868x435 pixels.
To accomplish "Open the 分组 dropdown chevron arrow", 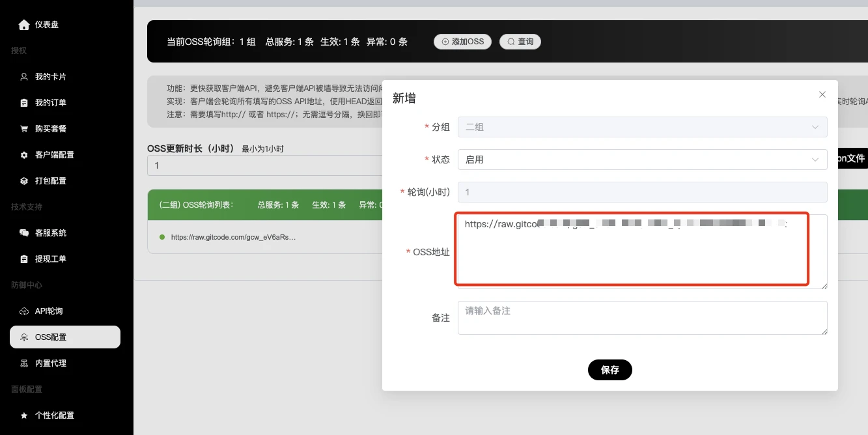I will [x=815, y=127].
